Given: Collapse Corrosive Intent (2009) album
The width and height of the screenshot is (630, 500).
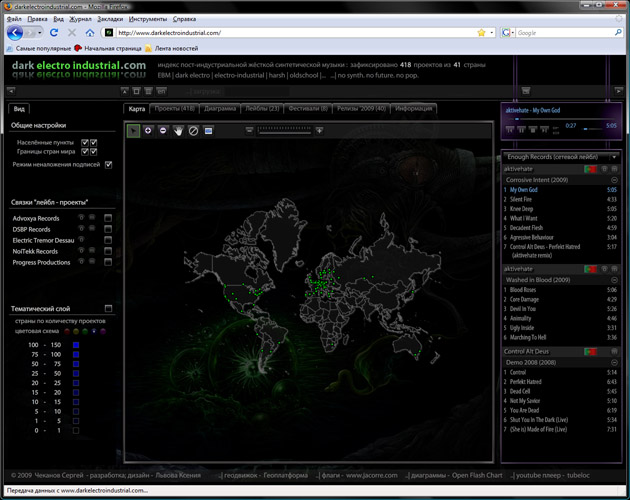Looking at the screenshot, I should coord(614,180).
